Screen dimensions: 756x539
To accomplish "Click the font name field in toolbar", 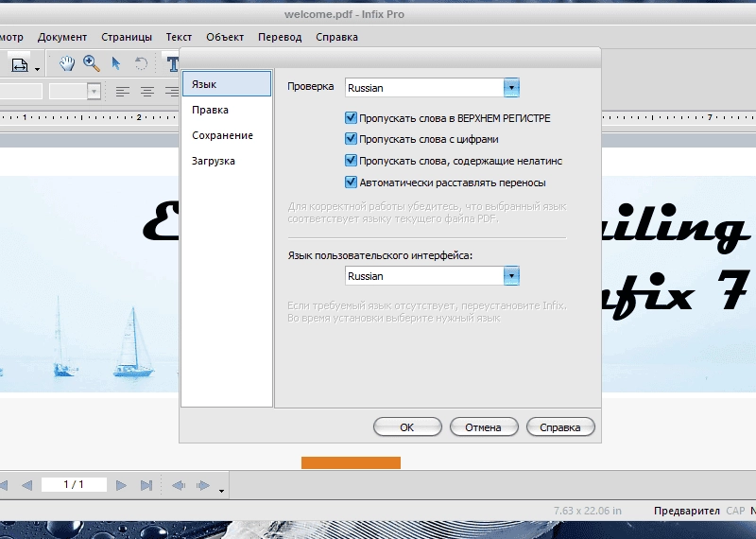I will (x=21, y=91).
